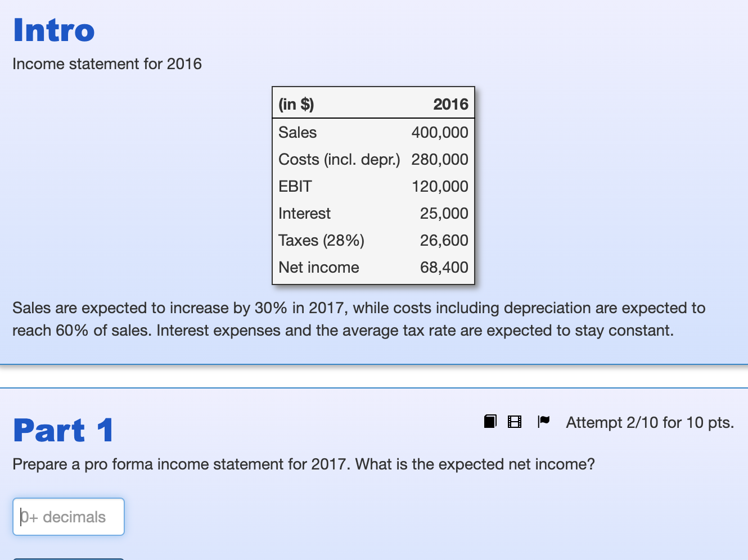The width and height of the screenshot is (748, 560).
Task: Click the Part 1 heading
Action: pyautogui.click(x=62, y=430)
